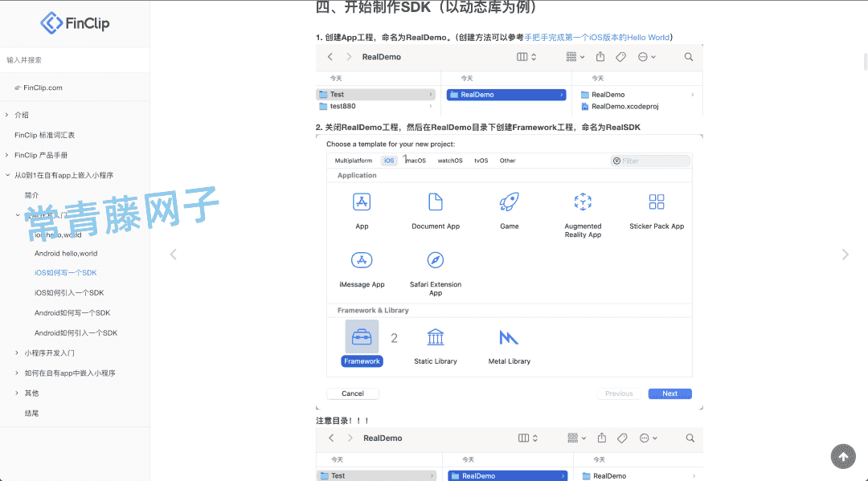Click the template Filter field
The image size is (868, 481).
tap(650, 161)
